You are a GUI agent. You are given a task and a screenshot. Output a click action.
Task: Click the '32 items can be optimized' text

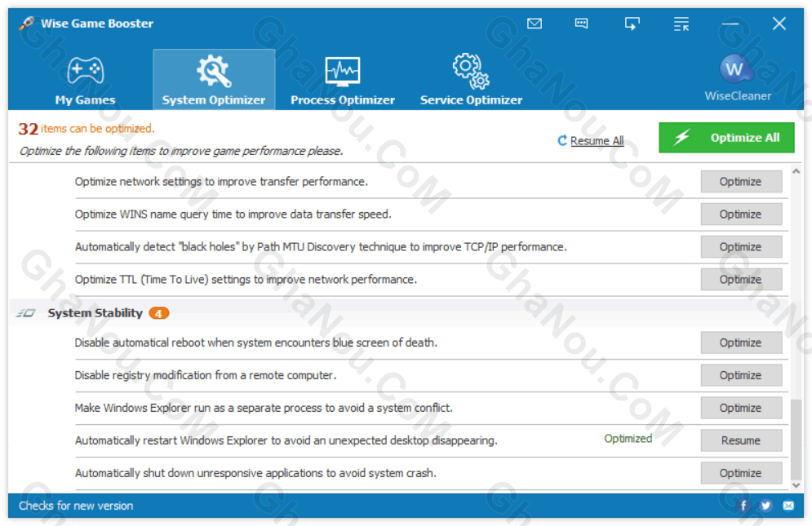click(x=87, y=128)
